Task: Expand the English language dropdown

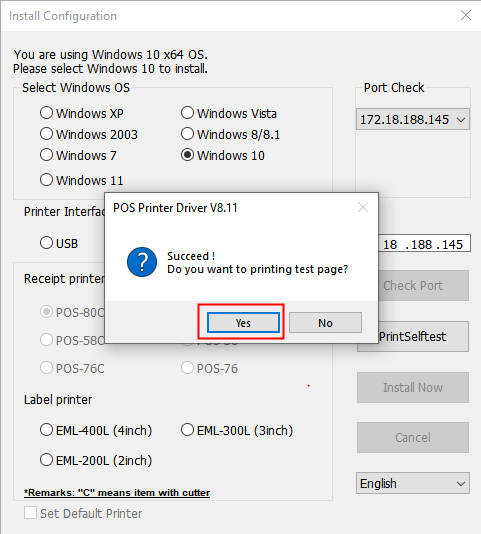Action: 413,483
